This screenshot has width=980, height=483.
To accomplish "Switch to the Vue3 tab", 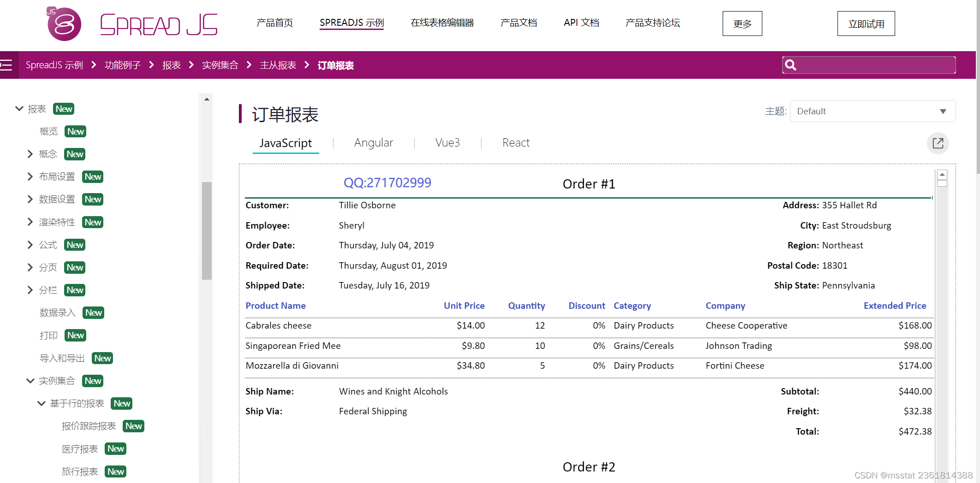I will point(447,143).
